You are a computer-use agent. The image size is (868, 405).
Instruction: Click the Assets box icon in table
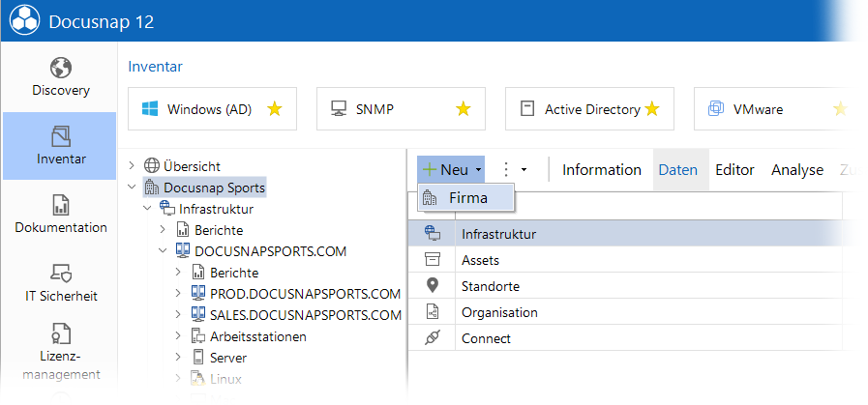pyautogui.click(x=432, y=259)
